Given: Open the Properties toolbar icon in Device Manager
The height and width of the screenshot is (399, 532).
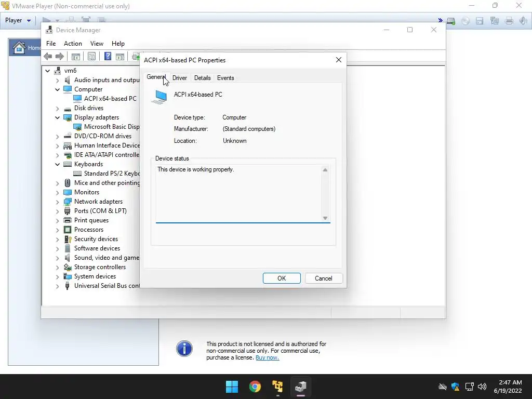Looking at the screenshot, I should click(91, 56).
